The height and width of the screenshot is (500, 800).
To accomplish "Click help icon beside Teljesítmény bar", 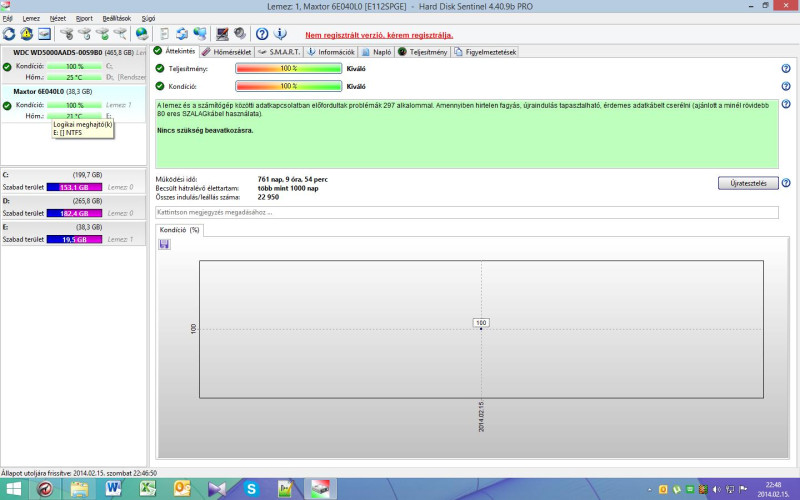I will (786, 68).
